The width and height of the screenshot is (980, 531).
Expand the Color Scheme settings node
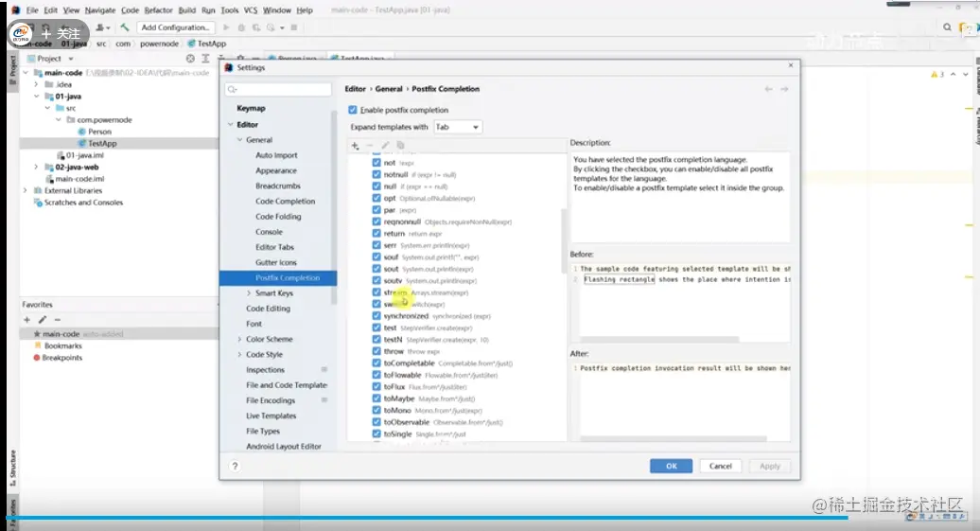coord(239,339)
